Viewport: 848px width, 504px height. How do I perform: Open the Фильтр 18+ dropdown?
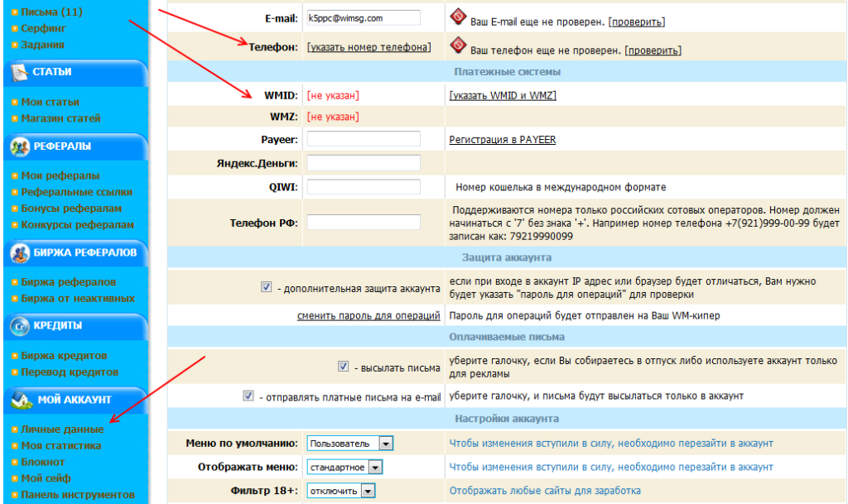click(340, 491)
